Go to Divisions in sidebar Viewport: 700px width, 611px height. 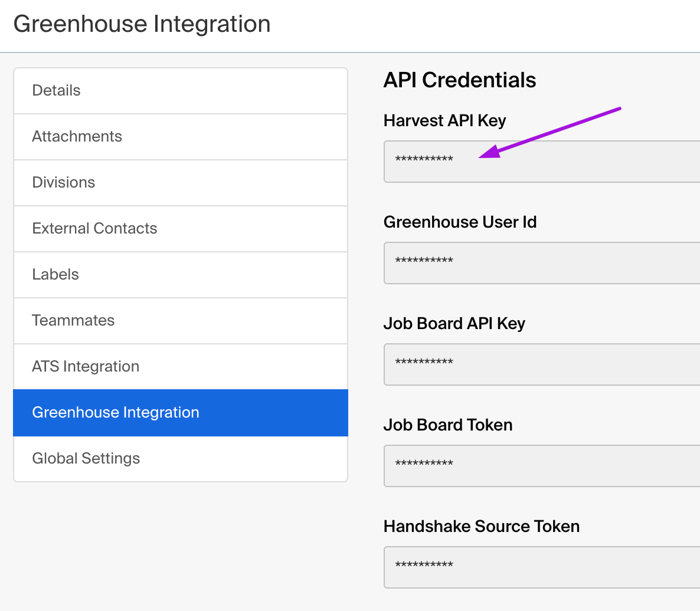click(x=181, y=183)
